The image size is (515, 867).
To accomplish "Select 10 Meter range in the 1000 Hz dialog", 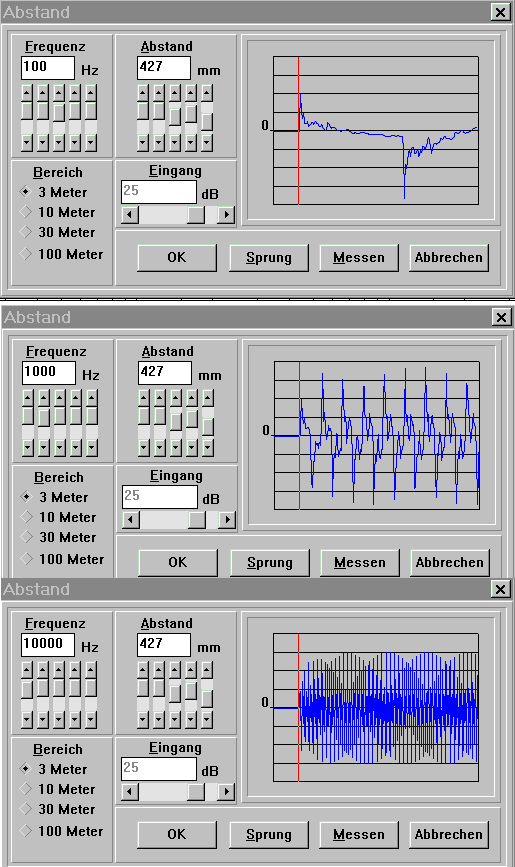I will point(58,517).
